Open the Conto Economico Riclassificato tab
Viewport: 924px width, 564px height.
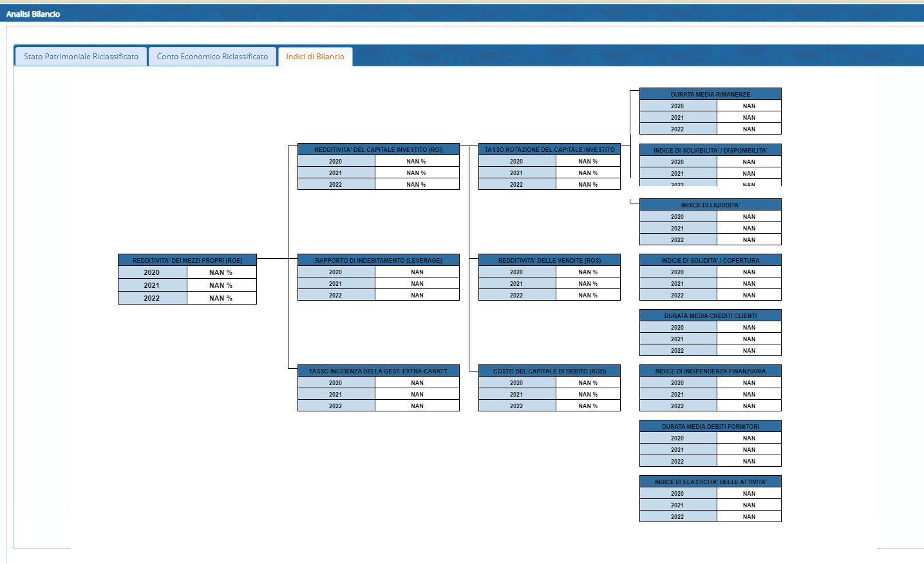212,57
